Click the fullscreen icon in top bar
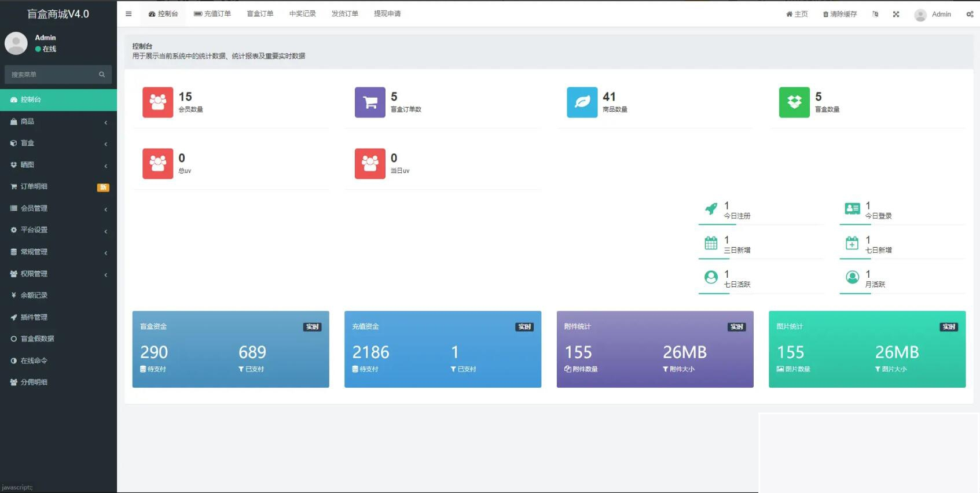The image size is (980, 493). click(x=896, y=14)
